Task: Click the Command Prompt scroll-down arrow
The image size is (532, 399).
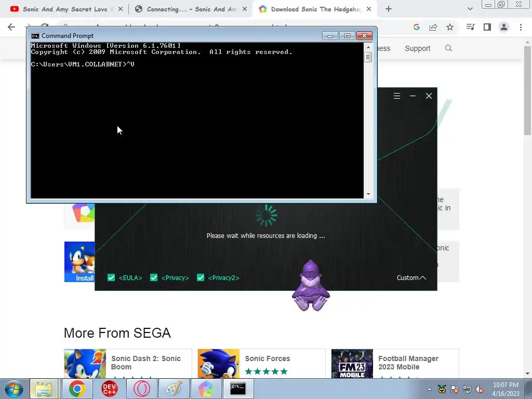Action: click(x=368, y=194)
